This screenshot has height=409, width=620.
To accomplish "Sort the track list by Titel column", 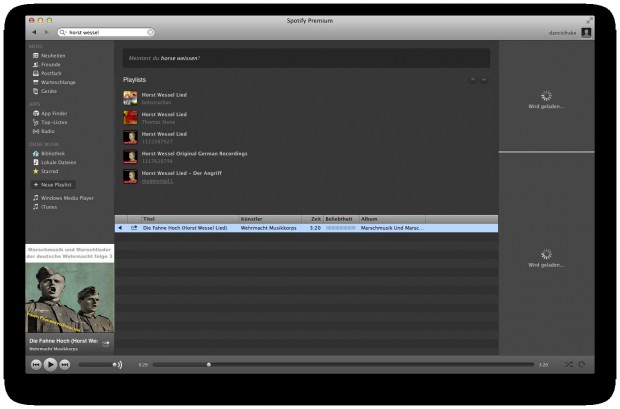I will click(x=150, y=218).
